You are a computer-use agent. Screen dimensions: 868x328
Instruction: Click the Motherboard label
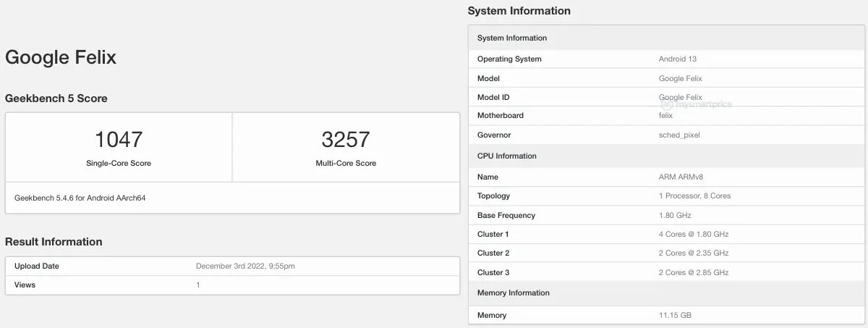click(x=501, y=116)
